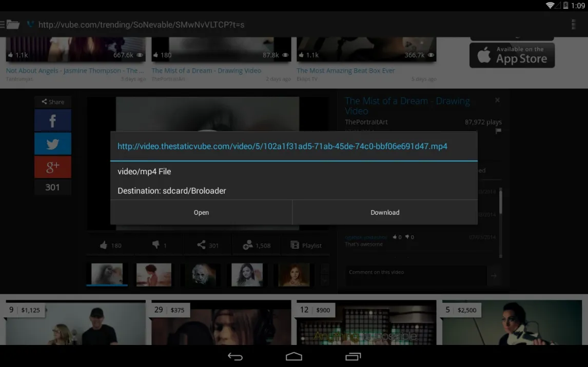Tap the Open button in dialog
This screenshot has height=367, width=588.
pos(201,212)
